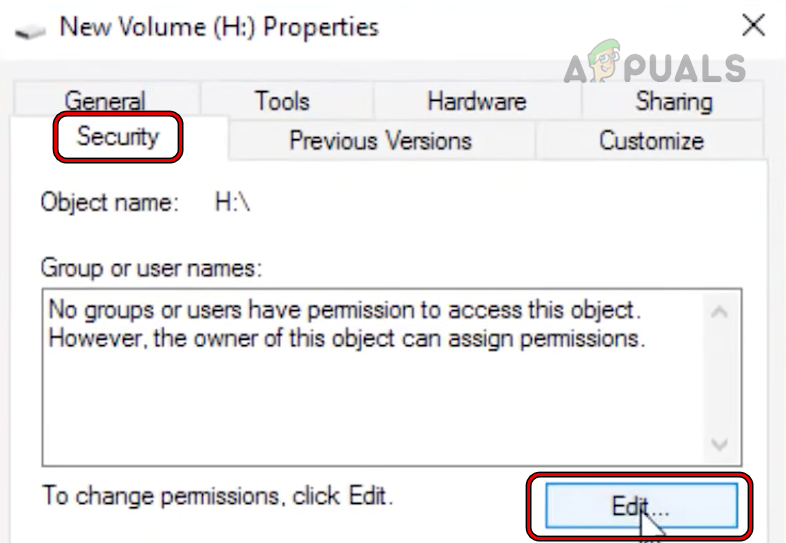
Task: Select the Hardware tab
Action: click(x=476, y=101)
